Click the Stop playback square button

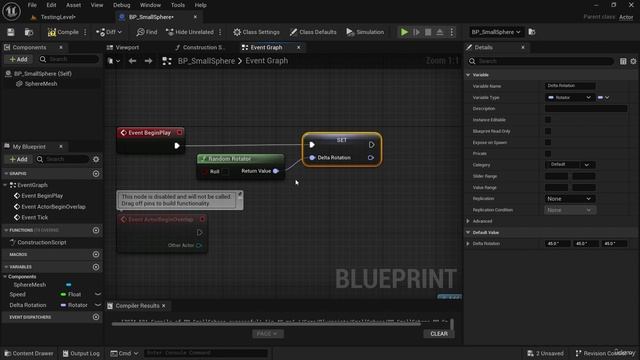428,32
